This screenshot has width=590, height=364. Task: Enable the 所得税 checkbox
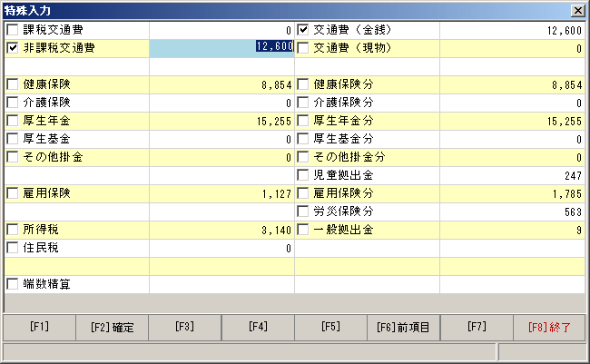13,230
